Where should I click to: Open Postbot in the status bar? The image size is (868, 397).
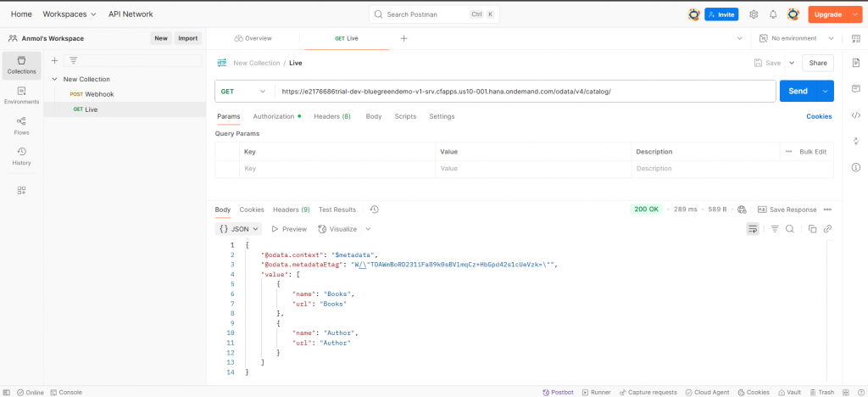click(x=558, y=392)
